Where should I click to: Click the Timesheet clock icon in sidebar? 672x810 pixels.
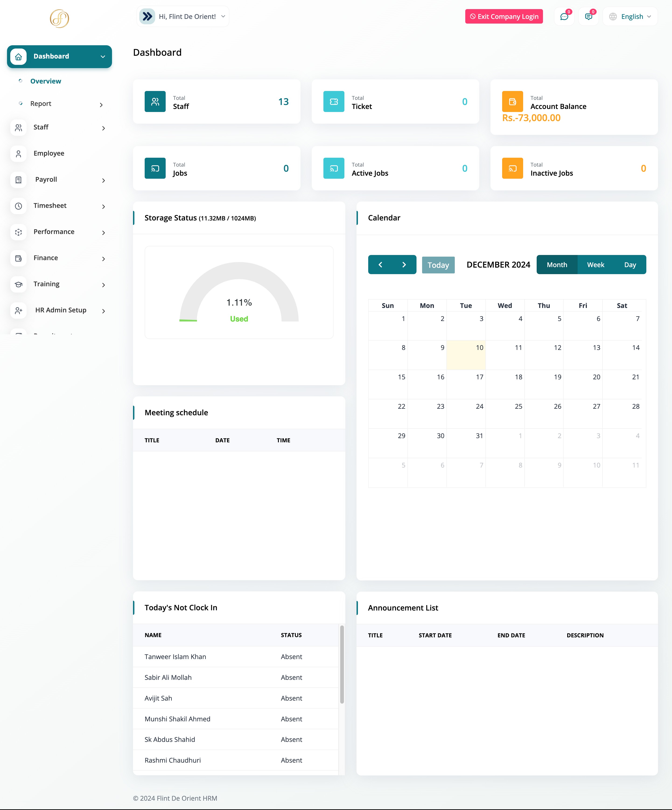tap(18, 206)
